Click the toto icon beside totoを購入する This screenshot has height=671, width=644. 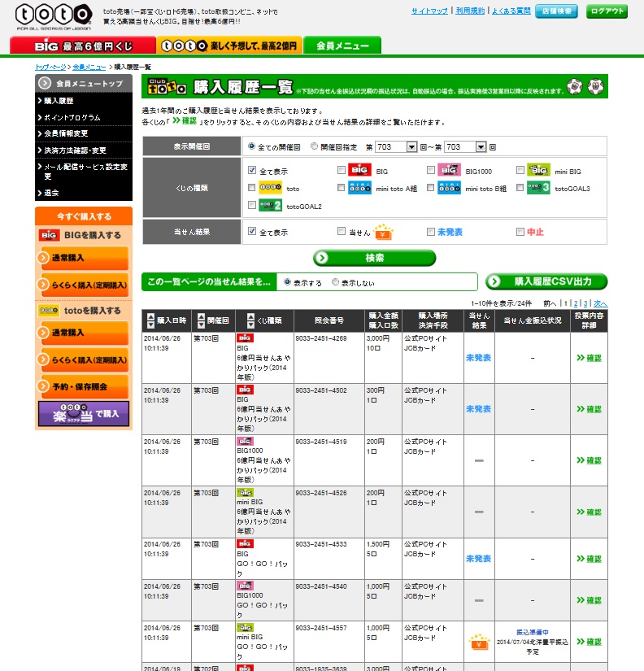point(49,310)
